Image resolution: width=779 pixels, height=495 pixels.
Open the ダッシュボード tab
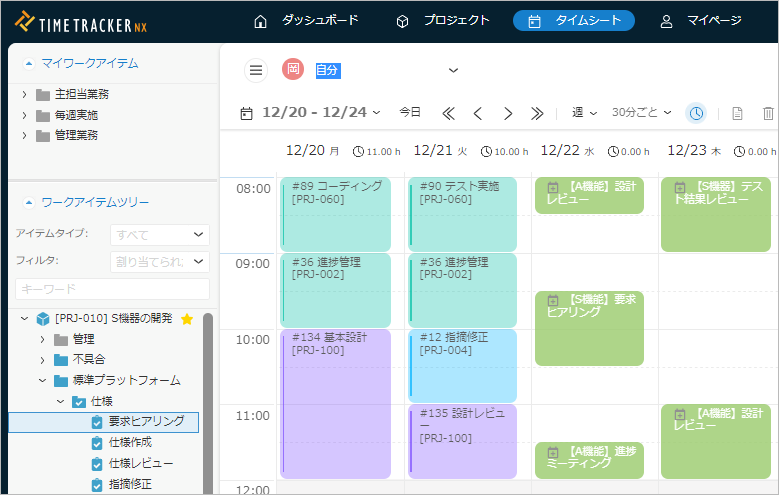[x=306, y=21]
